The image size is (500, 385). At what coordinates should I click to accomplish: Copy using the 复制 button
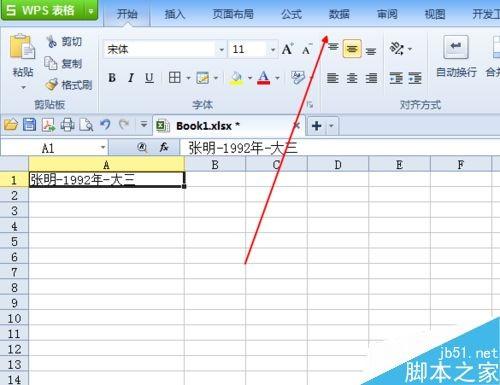click(63, 63)
